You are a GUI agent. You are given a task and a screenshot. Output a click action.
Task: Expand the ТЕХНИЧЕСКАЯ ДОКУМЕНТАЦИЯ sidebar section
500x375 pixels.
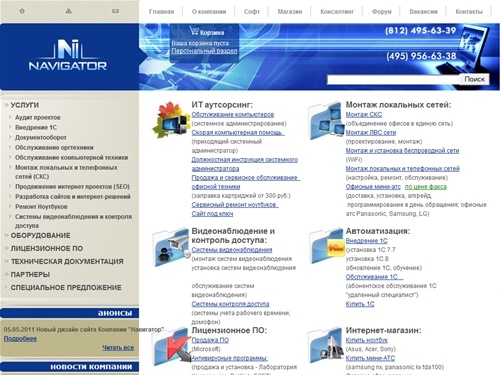(x=67, y=261)
